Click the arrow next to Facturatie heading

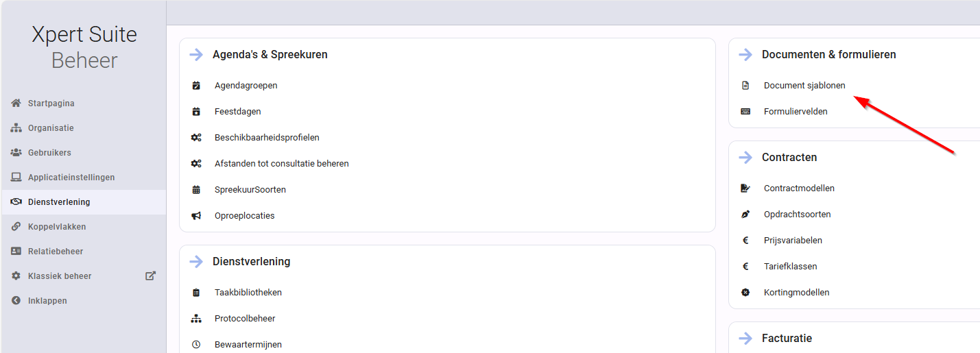click(745, 339)
